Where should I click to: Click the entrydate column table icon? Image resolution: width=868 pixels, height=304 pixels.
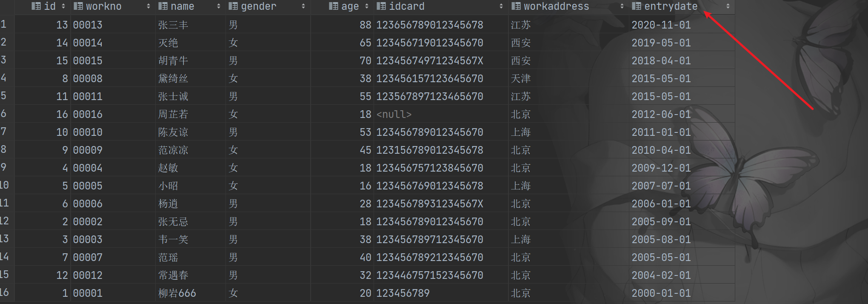(x=636, y=6)
